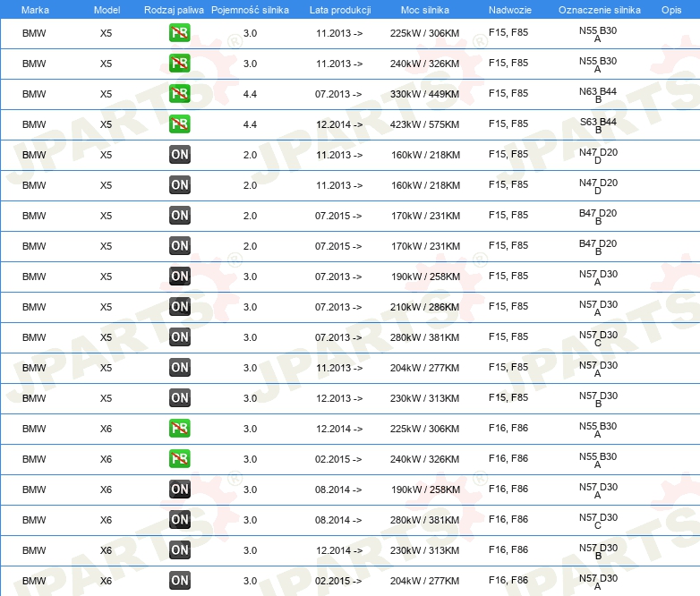The image size is (700, 596).
Task: Click the F15, F85 body cell in 423kW row
Action: coord(508,123)
